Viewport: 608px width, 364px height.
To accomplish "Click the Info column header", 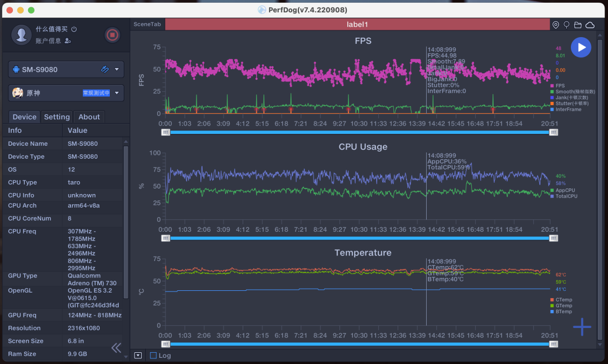I will (x=15, y=131).
